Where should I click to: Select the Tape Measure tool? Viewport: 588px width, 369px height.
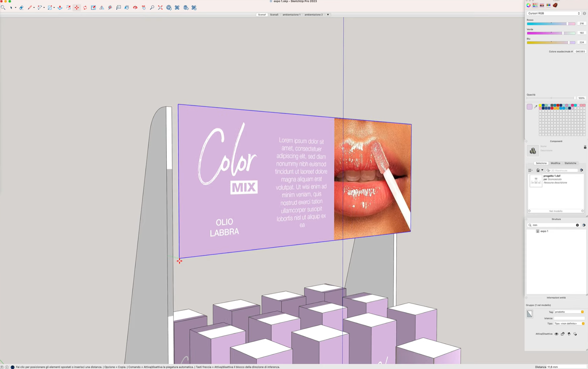coord(110,8)
